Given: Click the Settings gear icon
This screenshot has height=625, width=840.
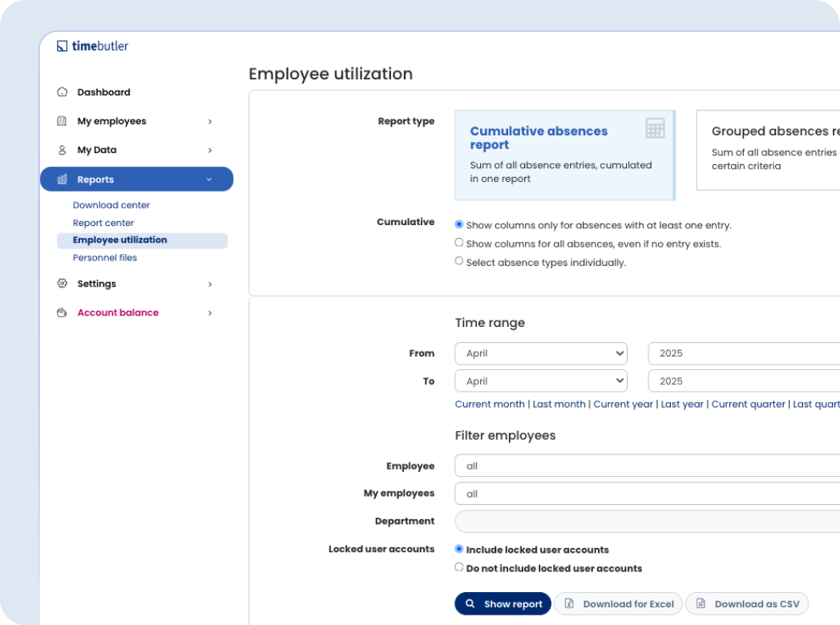Looking at the screenshot, I should pyautogui.click(x=62, y=284).
